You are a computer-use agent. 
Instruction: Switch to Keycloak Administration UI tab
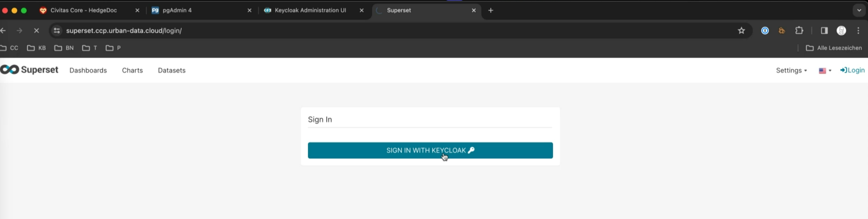(x=310, y=10)
